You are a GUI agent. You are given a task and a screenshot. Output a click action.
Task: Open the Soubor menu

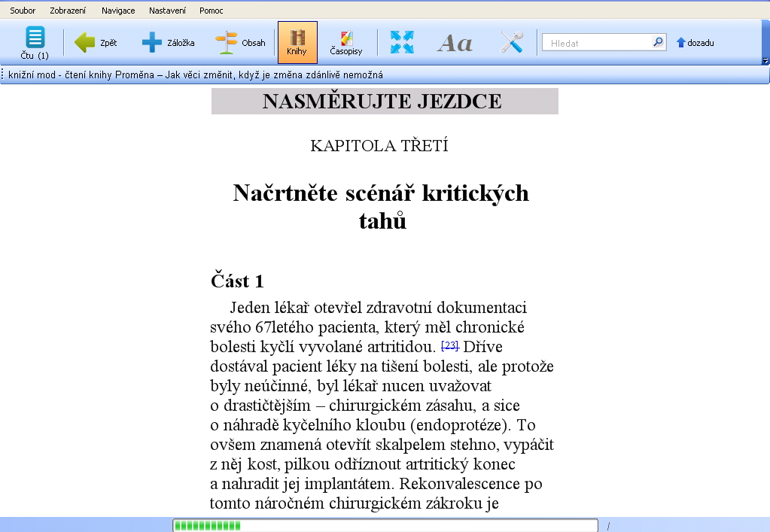tap(23, 11)
